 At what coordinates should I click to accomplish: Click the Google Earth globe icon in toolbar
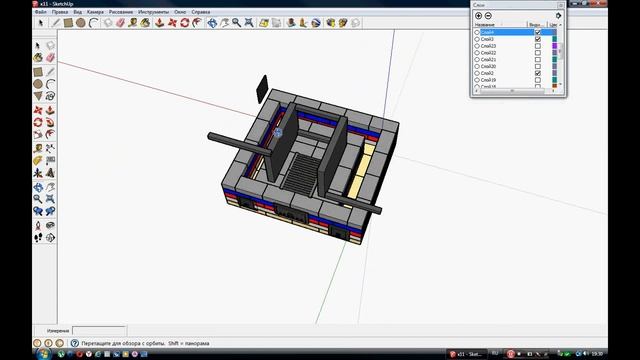316,23
